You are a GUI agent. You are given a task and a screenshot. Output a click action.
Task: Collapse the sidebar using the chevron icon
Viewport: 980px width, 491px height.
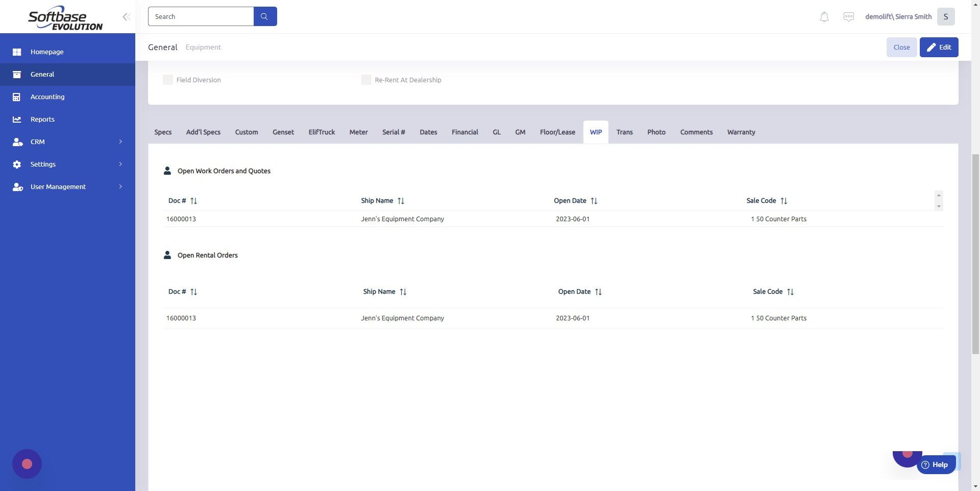tap(126, 16)
